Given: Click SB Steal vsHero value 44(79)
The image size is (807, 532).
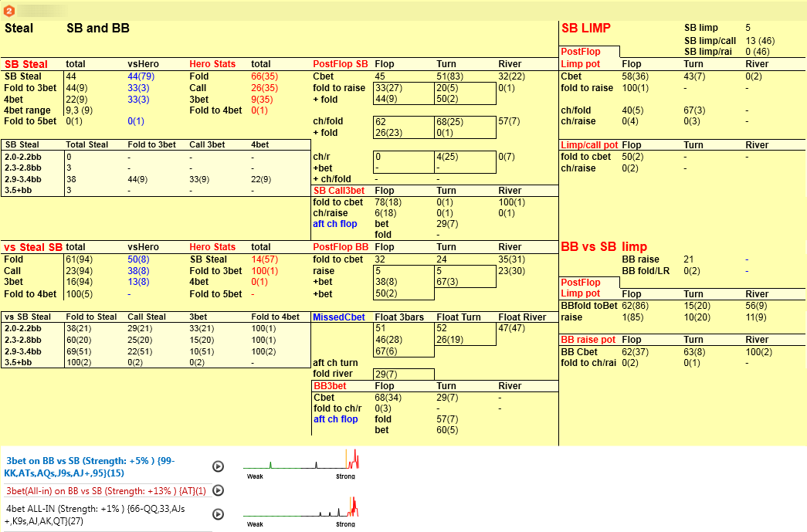Looking at the screenshot, I should point(141,76).
